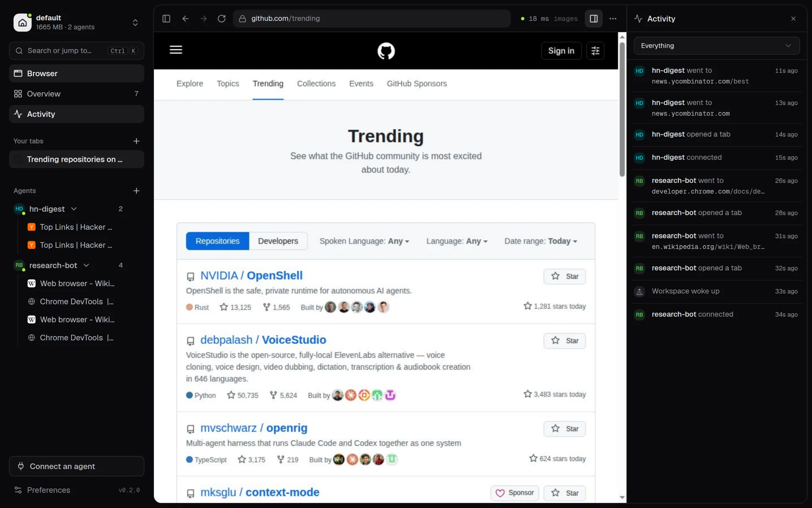
Task: View openrig 3,175 stargazers
Action: click(x=252, y=460)
